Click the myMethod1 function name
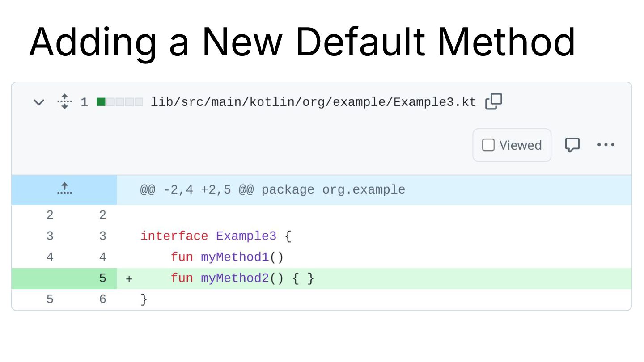Viewport: 644px width, 362px height. [x=235, y=257]
